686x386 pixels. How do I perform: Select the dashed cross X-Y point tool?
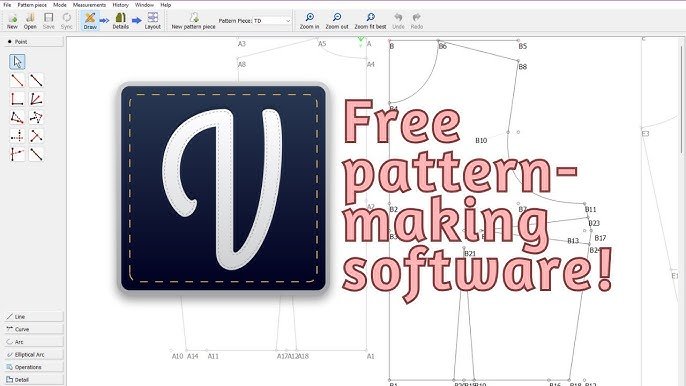click(17, 136)
